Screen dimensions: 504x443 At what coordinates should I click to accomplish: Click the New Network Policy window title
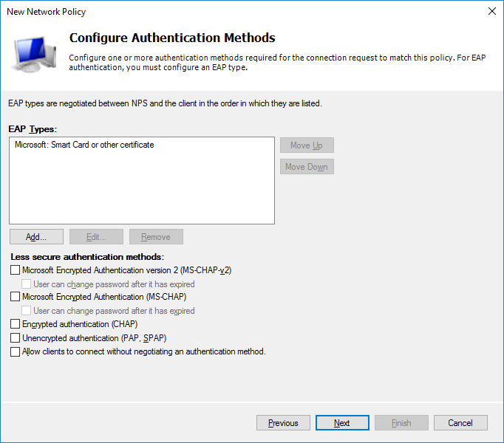coord(47,12)
